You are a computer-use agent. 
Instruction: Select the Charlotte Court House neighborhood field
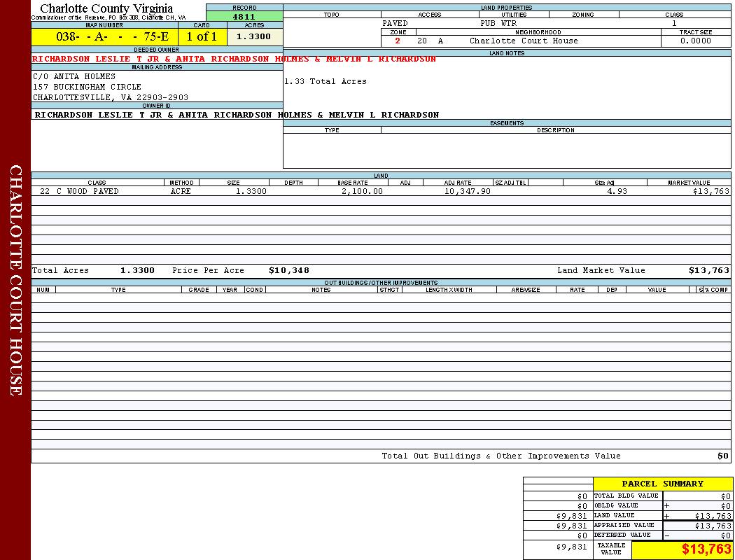click(524, 41)
